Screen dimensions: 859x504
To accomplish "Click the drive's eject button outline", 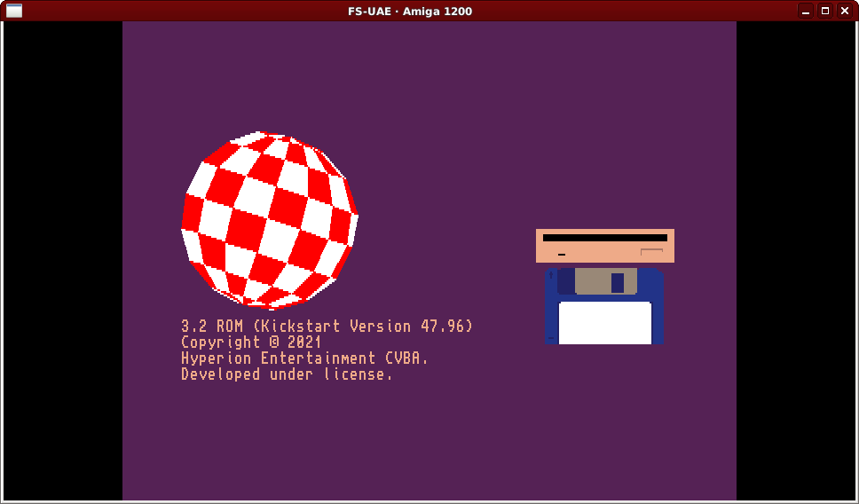I will 652,251.
